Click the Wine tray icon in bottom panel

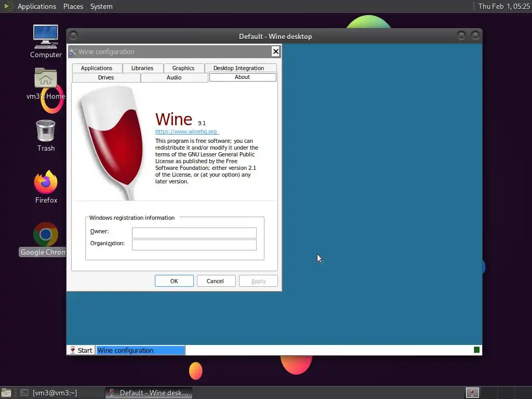[472, 393]
